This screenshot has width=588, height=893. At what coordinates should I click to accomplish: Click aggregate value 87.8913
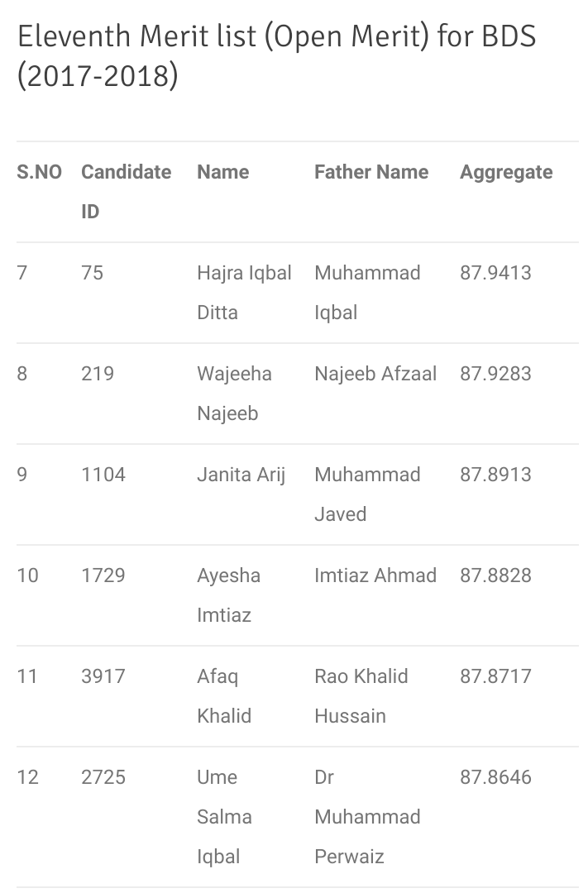coord(495,475)
